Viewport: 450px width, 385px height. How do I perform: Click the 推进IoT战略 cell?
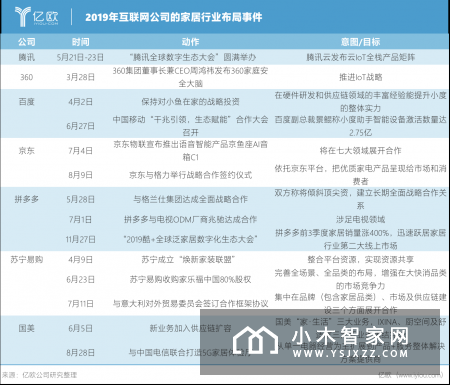click(x=360, y=77)
